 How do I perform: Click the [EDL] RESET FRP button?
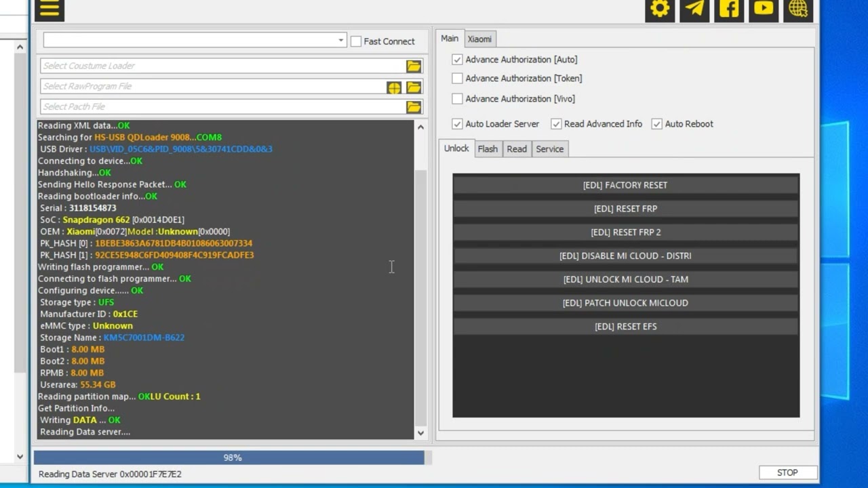tap(625, 209)
